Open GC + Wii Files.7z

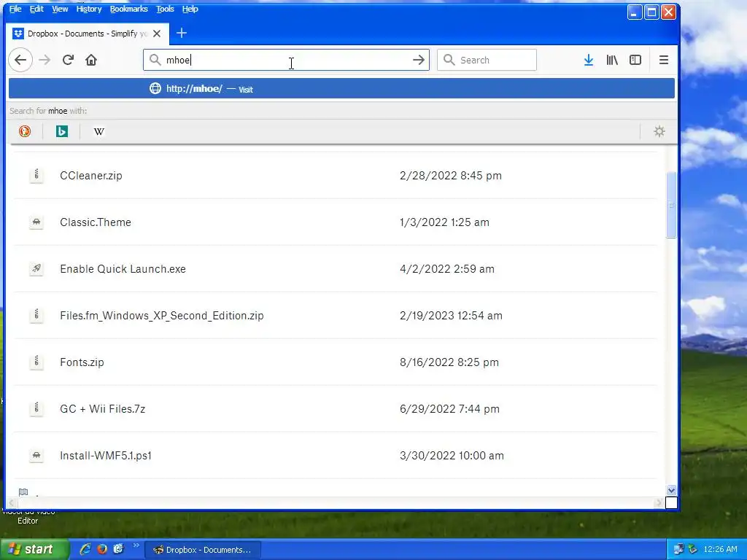coord(102,408)
